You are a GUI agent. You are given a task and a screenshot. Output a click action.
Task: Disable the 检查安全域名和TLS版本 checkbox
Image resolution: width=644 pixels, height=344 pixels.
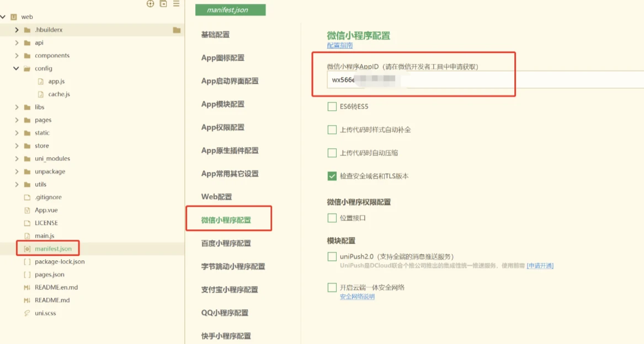(x=331, y=176)
